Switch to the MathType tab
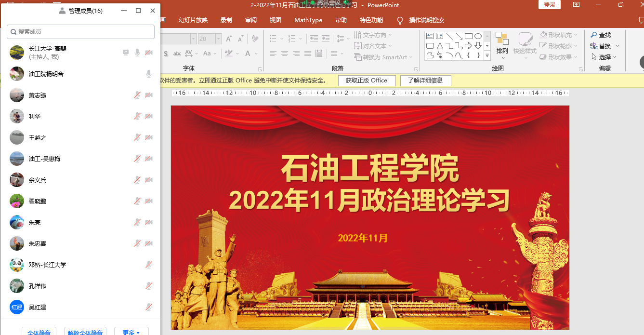Screen dimensions: 644x335 (x=308, y=20)
